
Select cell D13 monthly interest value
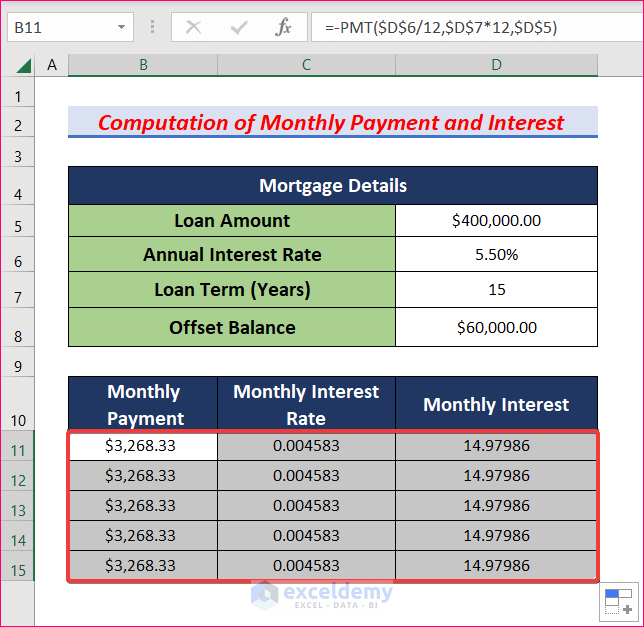point(497,505)
